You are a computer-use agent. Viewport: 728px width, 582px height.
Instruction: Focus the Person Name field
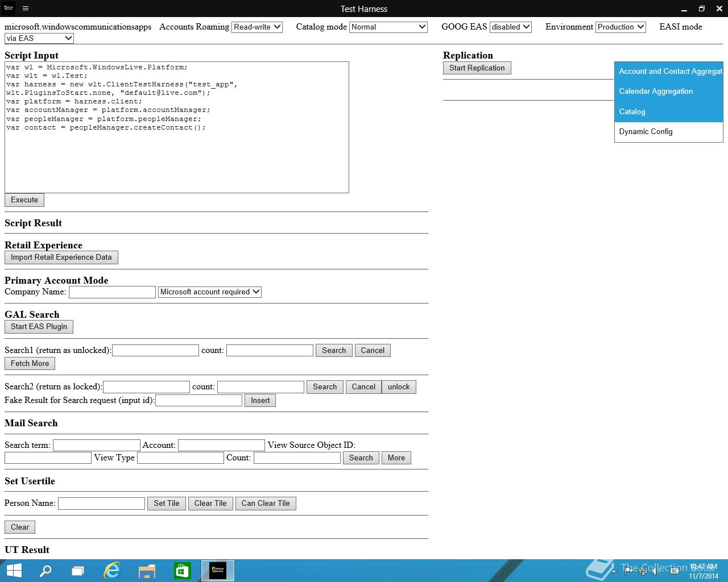(102, 504)
